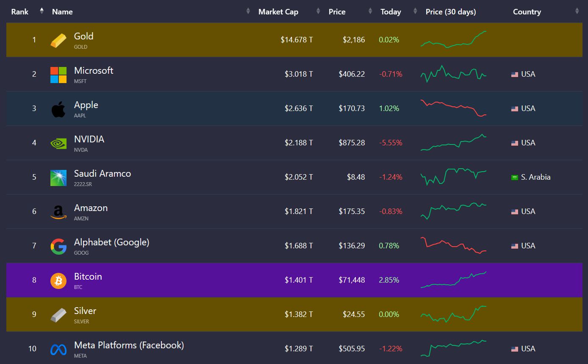The image size is (588, 364).
Task: Click the S. Arabia country text
Action: 536,178
